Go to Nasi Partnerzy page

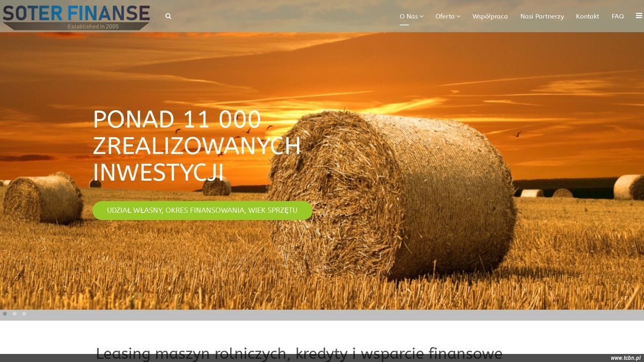click(542, 16)
